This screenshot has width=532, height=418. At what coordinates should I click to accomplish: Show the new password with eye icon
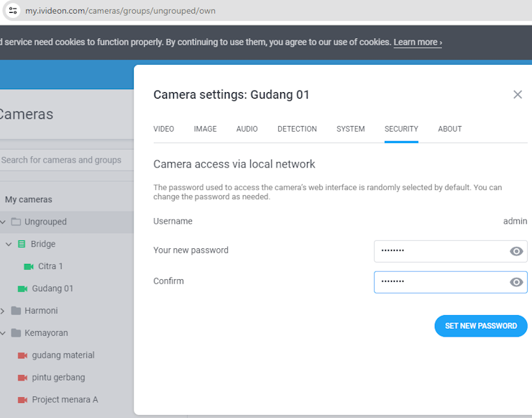coord(516,251)
